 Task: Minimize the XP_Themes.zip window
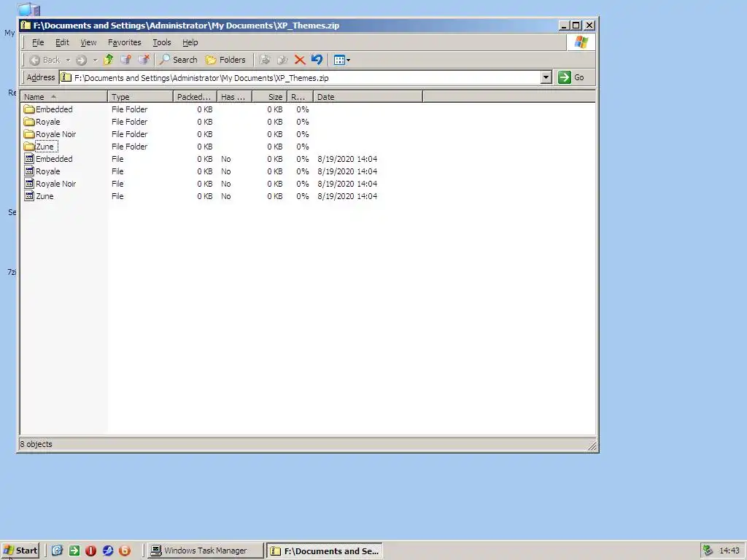pyautogui.click(x=565, y=26)
